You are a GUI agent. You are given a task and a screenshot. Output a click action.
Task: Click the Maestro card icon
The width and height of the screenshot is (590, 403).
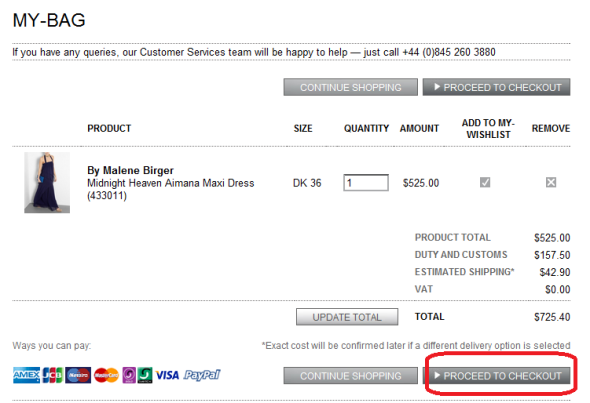click(x=78, y=375)
